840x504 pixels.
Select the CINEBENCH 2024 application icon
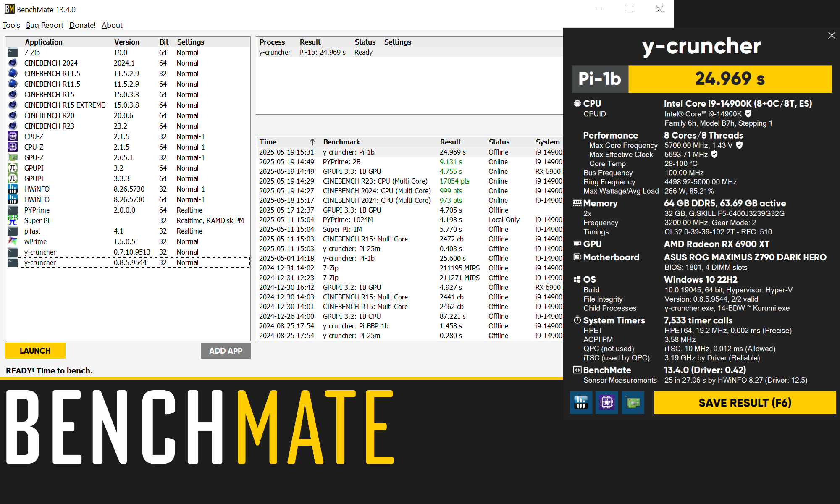(x=12, y=63)
